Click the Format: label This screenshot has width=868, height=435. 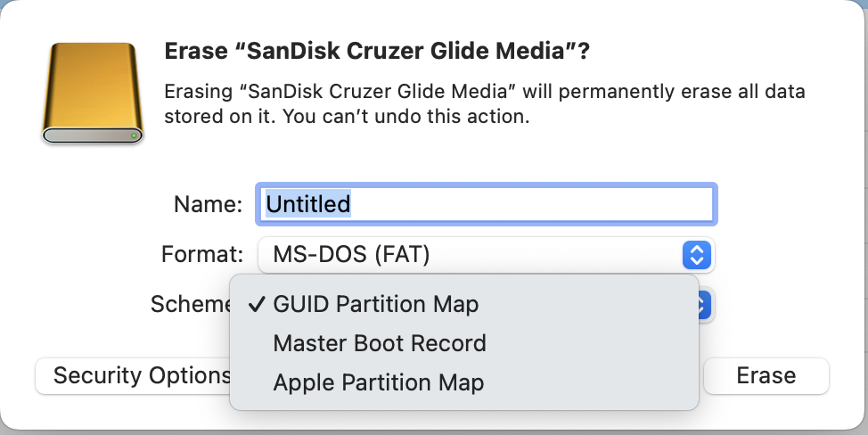coord(202,255)
